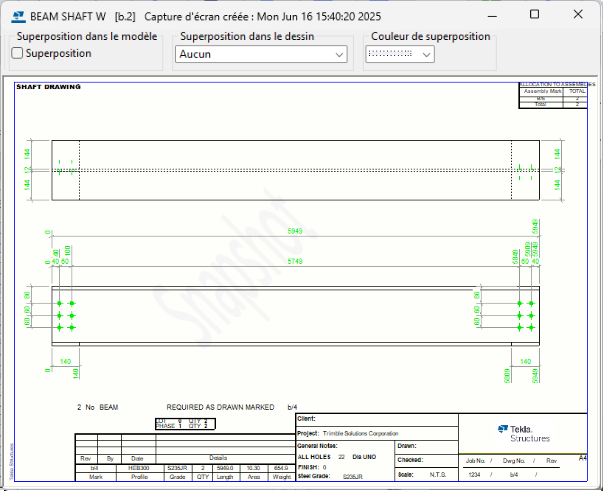Click the Client: field in title block
Screen dimensions: 603x491
[x=377, y=420]
